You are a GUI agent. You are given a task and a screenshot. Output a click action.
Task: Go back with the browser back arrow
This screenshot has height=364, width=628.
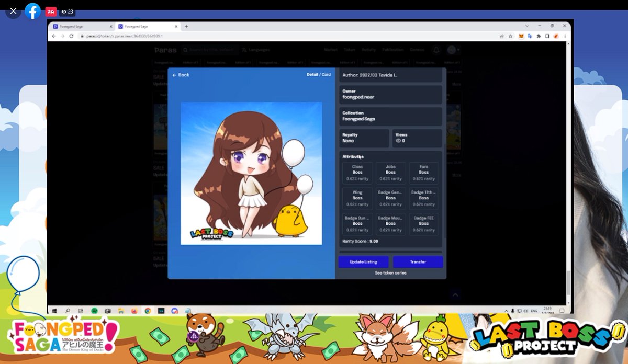pos(54,36)
